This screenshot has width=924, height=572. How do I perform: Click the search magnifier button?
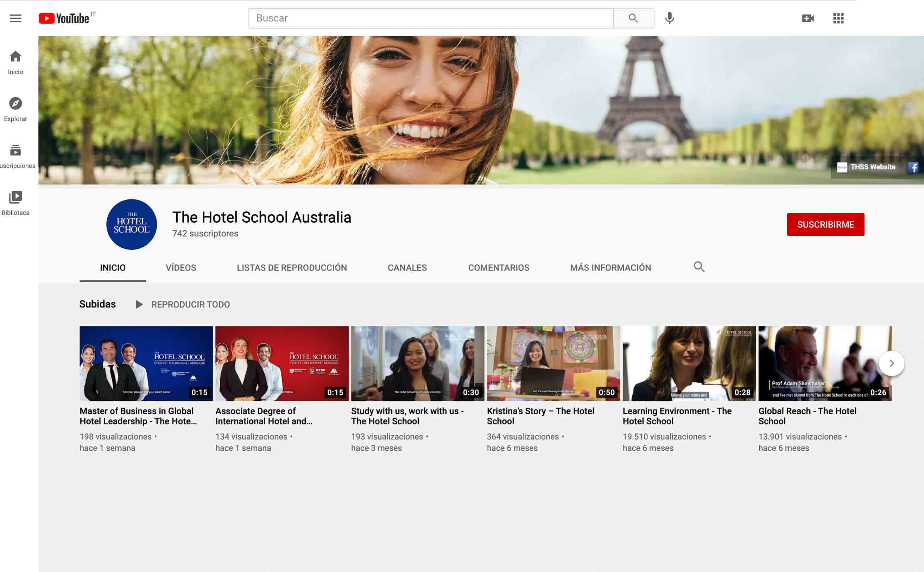tap(633, 18)
